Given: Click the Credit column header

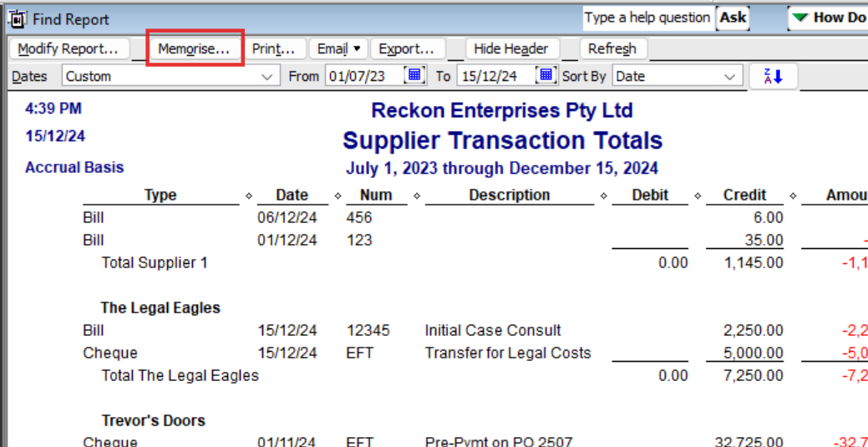Looking at the screenshot, I should [x=744, y=195].
